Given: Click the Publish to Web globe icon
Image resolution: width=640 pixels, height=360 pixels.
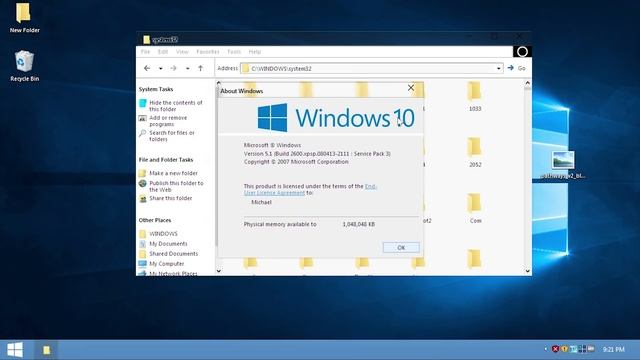Looking at the screenshot, I should click(x=142, y=184).
